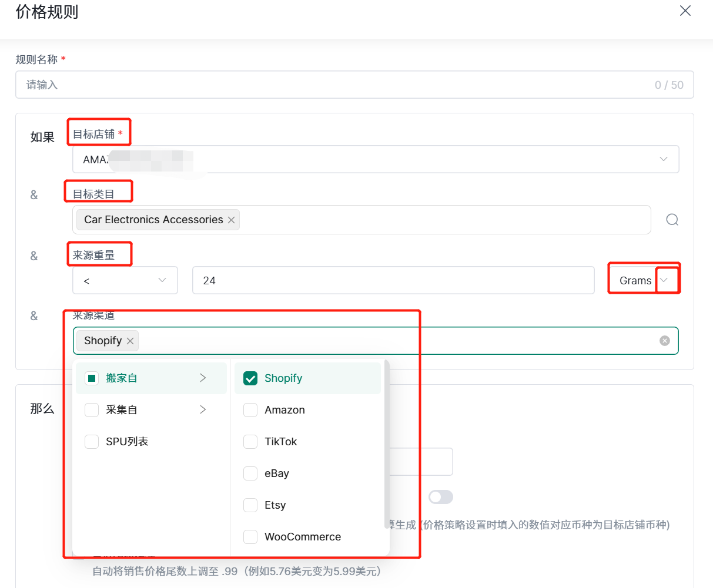This screenshot has height=588, width=713.
Task: Close the price rule dialog
Action: [685, 11]
